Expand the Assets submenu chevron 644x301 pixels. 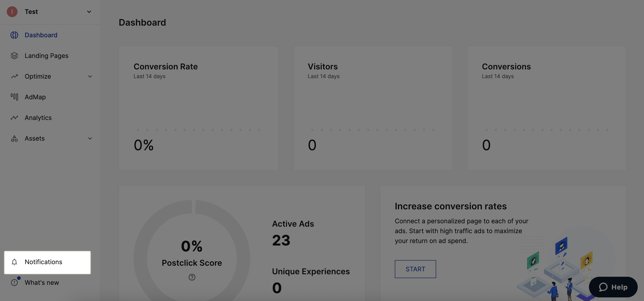pos(90,138)
